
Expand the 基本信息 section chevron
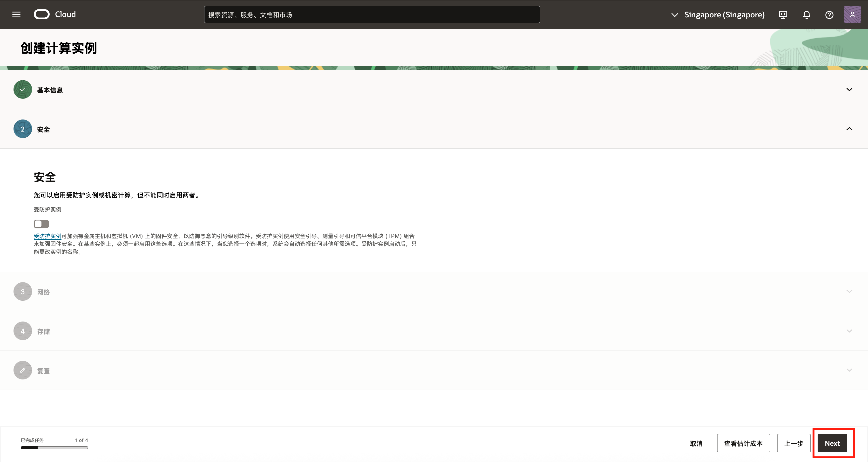pos(849,89)
